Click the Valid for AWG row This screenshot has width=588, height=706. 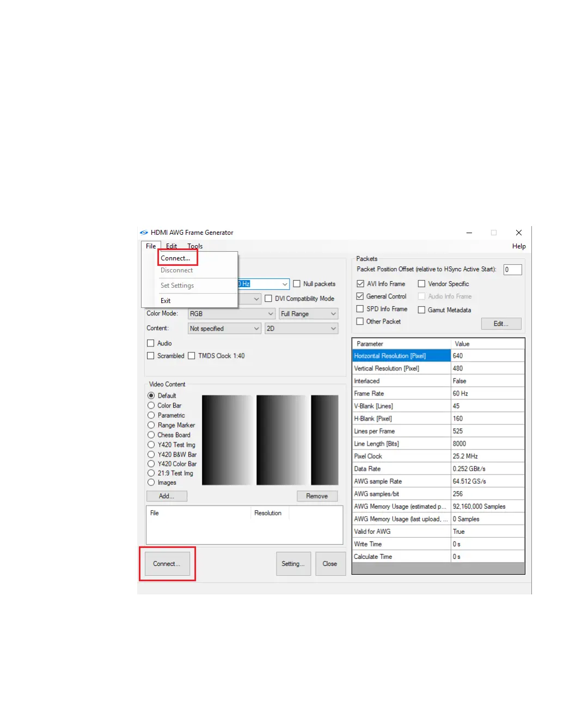[x=438, y=531]
